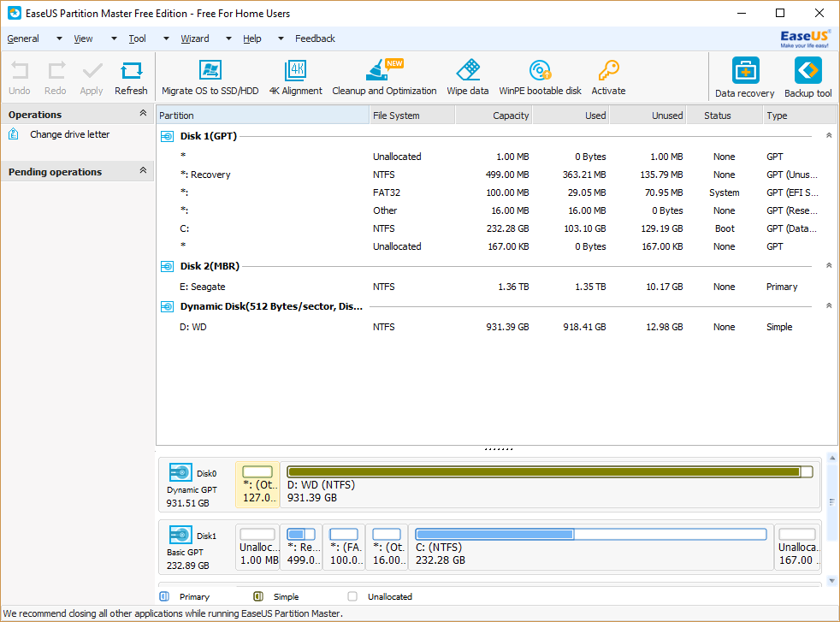The image size is (840, 622).
Task: Open the General menu
Action: [23, 39]
